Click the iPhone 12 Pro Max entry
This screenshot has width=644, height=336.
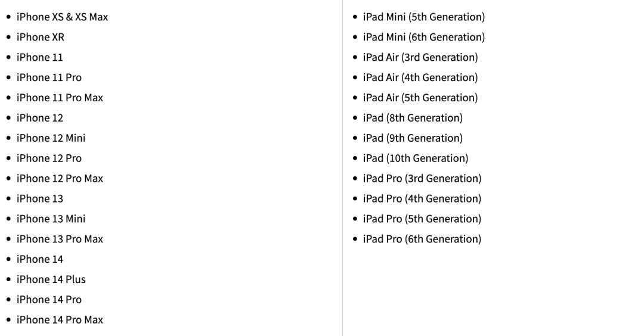coord(60,179)
